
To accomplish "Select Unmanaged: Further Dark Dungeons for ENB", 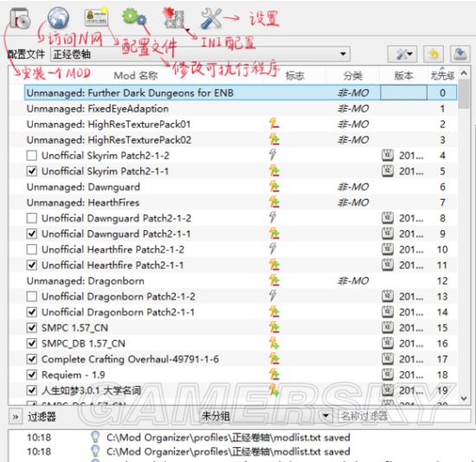I will [241, 93].
